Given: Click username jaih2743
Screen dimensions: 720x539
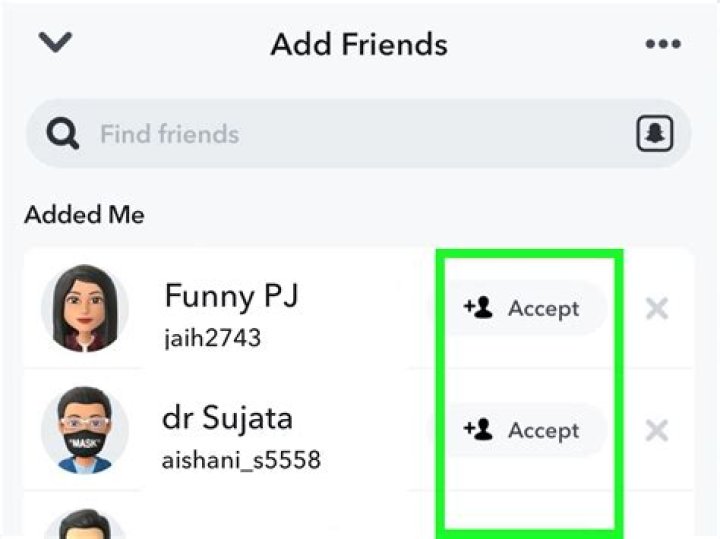Looking at the screenshot, I should pos(212,338).
